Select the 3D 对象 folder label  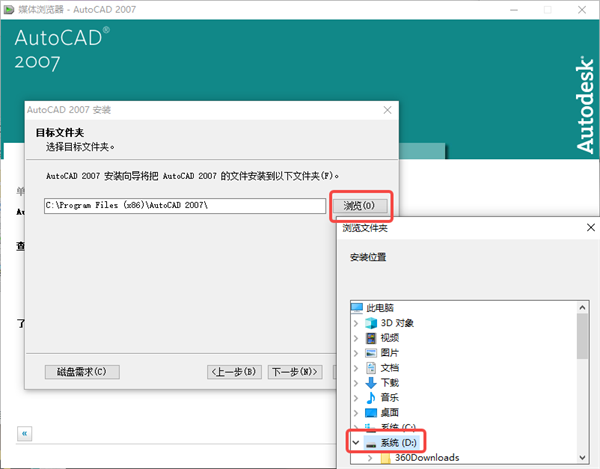397,323
